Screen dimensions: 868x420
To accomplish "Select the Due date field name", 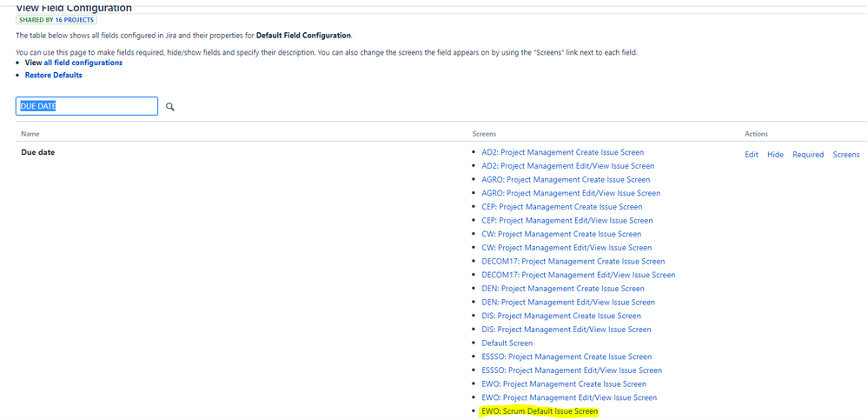I will 37,152.
